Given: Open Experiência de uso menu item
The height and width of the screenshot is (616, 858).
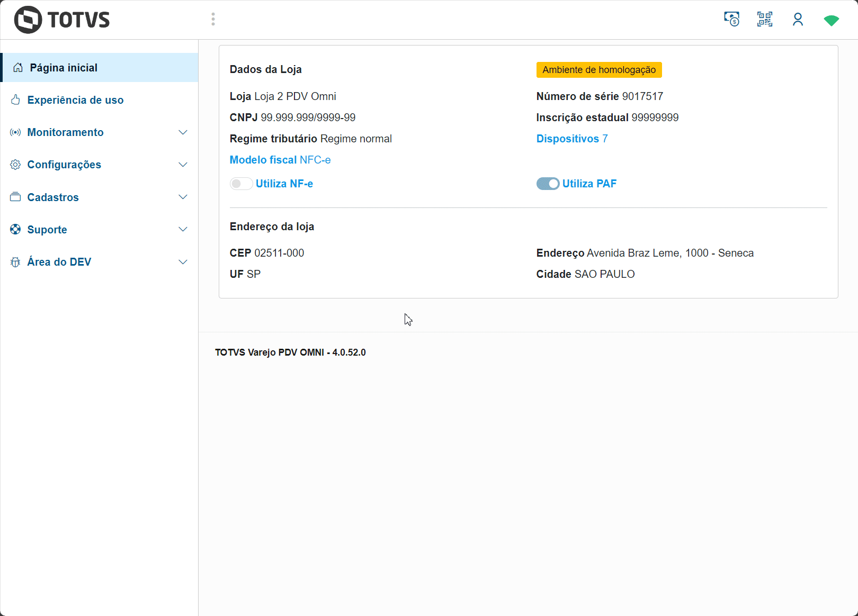Looking at the screenshot, I should tap(75, 100).
